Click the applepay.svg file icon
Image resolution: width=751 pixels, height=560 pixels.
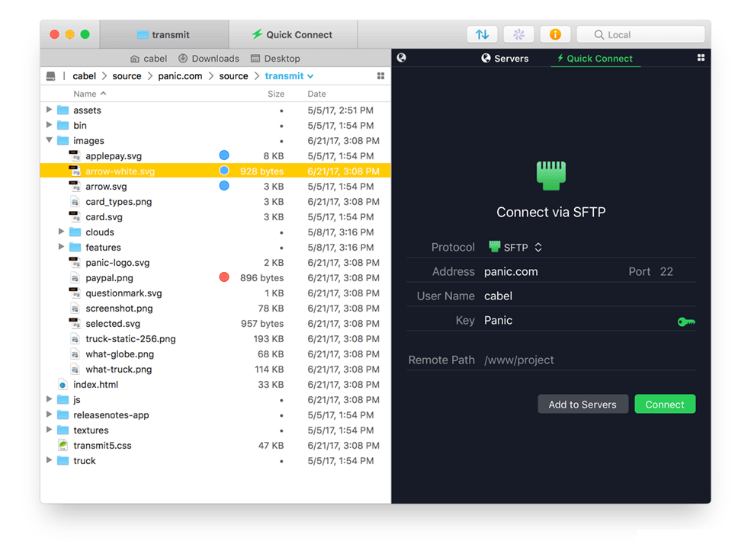coord(75,156)
